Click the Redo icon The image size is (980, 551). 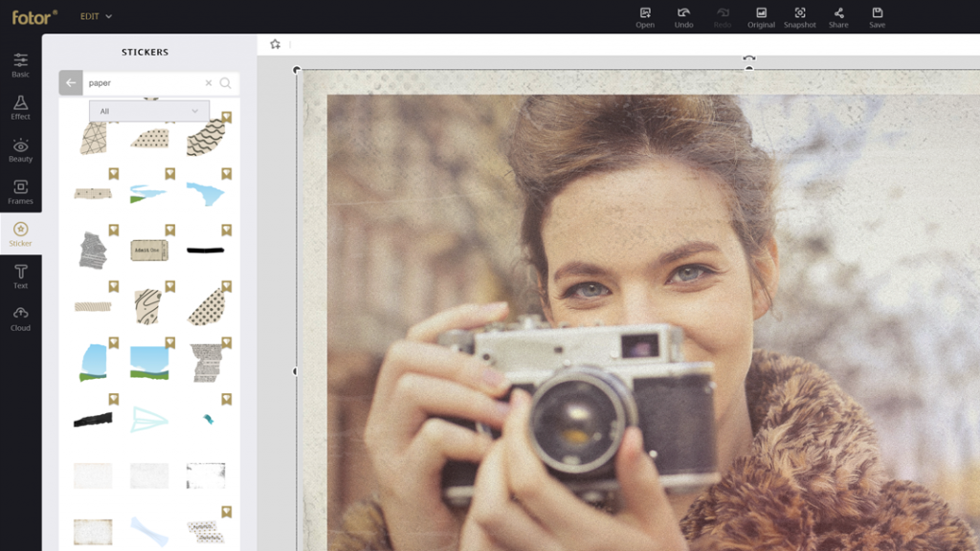[723, 17]
